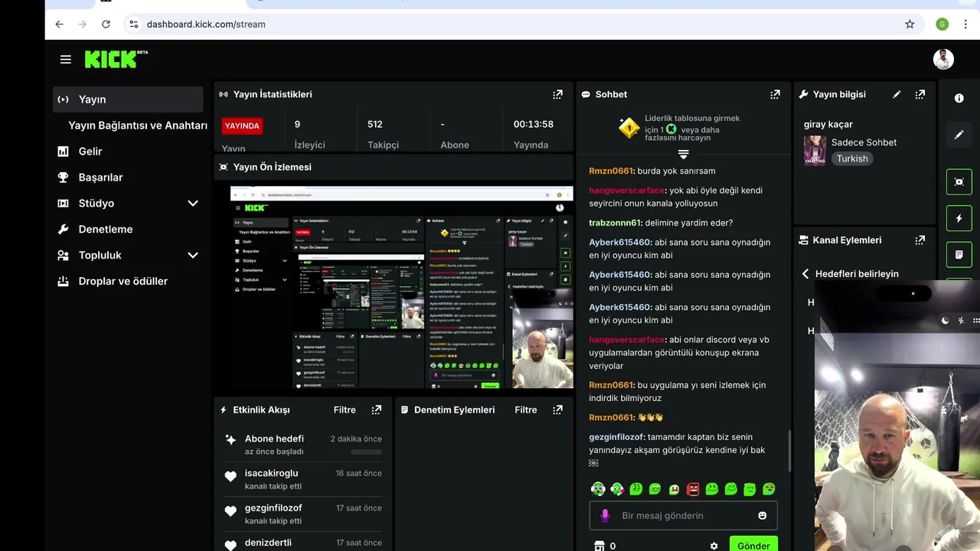Select Yayın in the sidebar
980x551 pixels.
click(x=128, y=99)
